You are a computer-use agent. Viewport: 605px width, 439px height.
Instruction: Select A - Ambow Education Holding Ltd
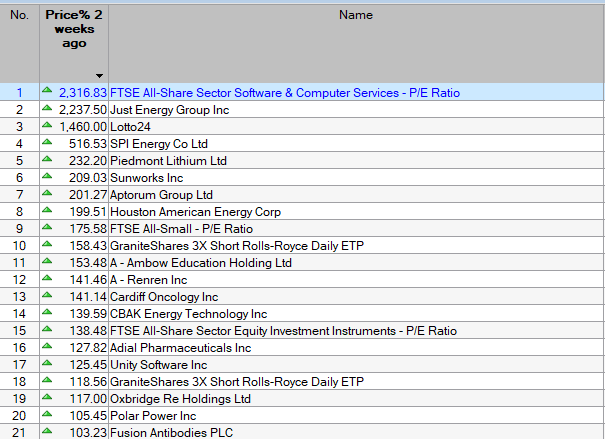[201, 262]
